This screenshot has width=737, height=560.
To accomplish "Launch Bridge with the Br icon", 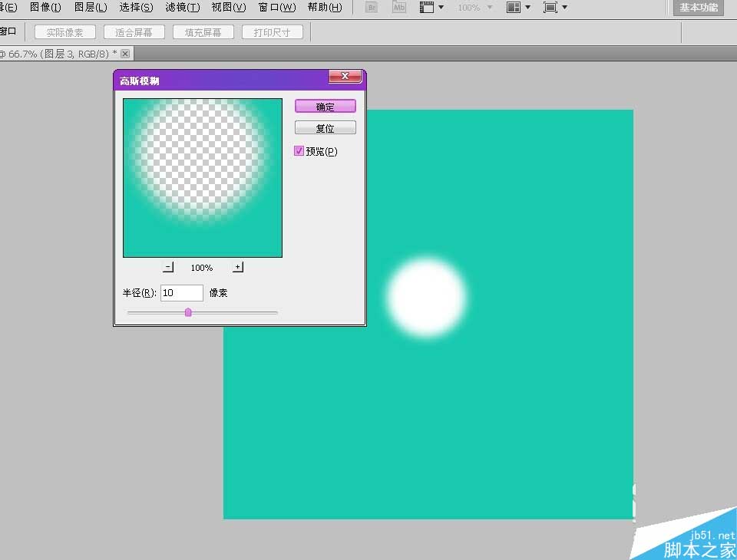I will 372,7.
